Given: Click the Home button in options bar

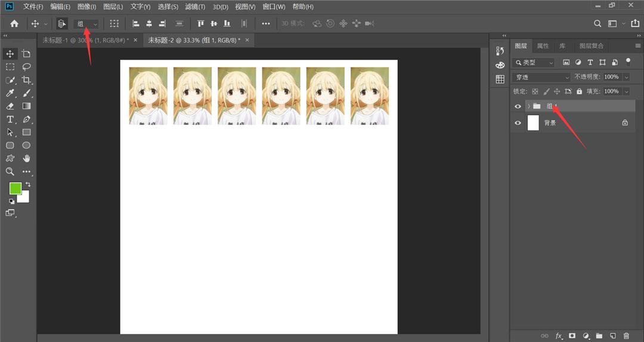Looking at the screenshot, I should click(14, 24).
